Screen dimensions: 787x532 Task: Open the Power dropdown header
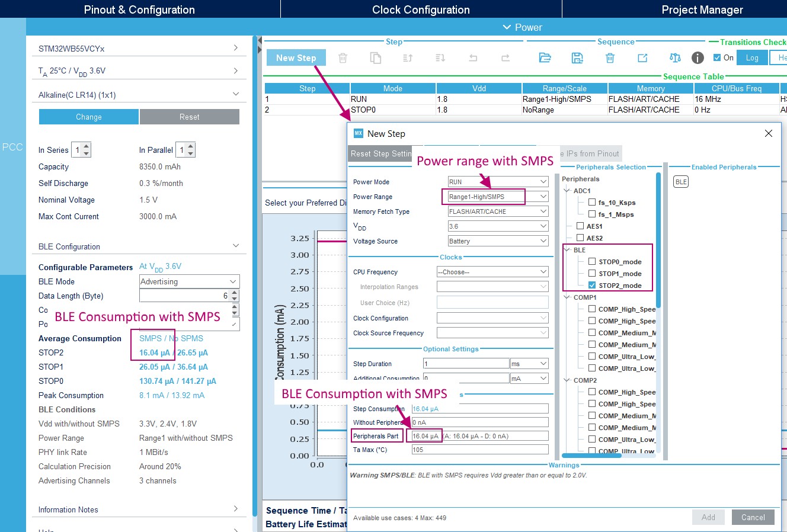522,27
